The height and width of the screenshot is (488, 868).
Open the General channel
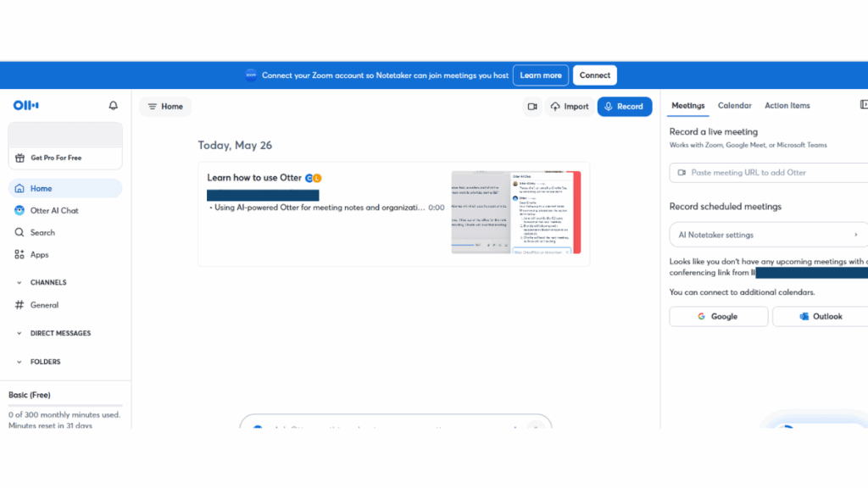point(44,305)
